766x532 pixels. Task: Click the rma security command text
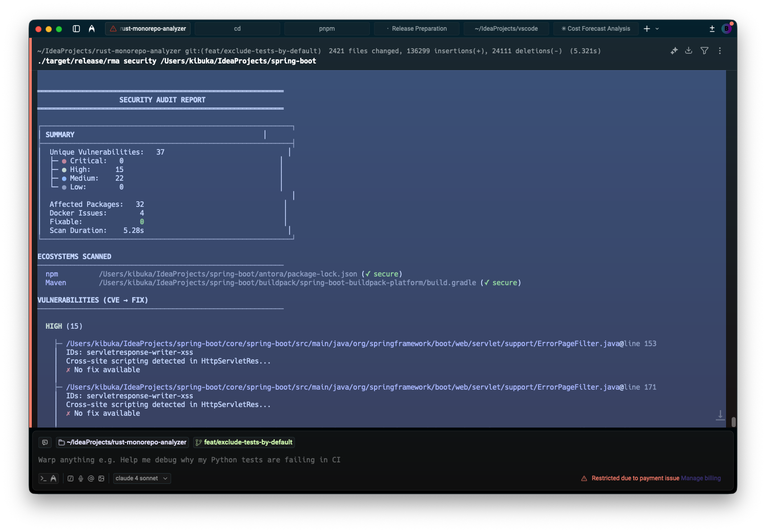pos(177,61)
